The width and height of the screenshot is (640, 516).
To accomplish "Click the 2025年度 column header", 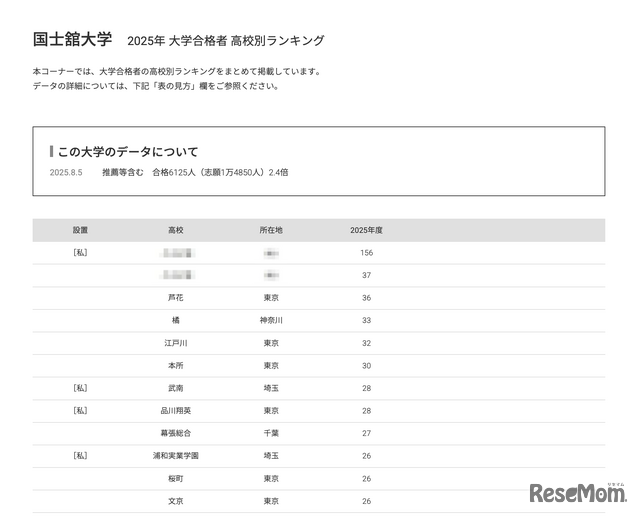I will click(366, 230).
